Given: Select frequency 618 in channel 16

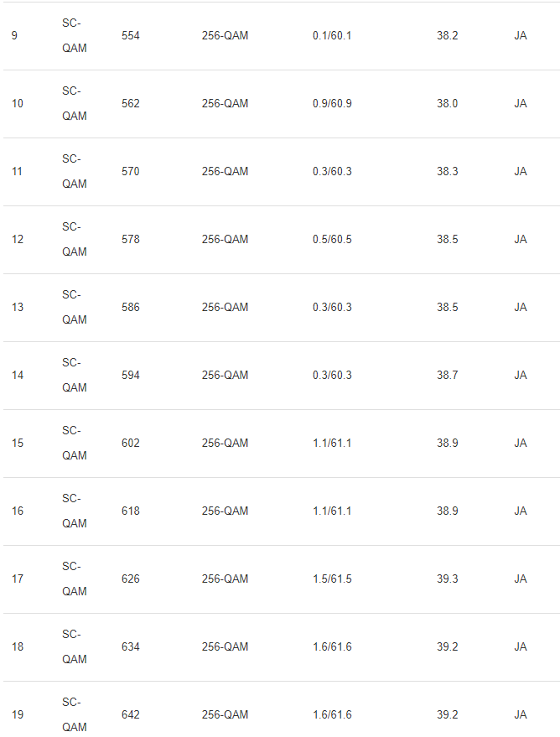Looking at the screenshot, I should [x=131, y=511].
